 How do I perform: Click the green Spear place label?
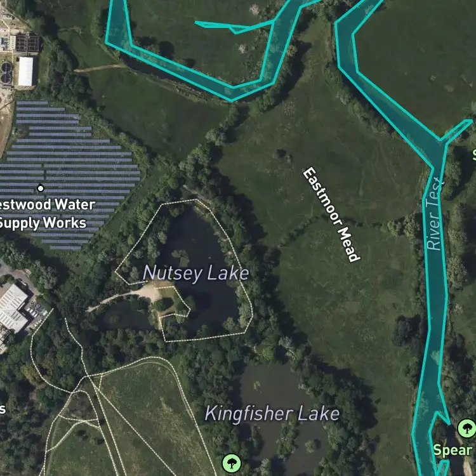[x=453, y=450]
